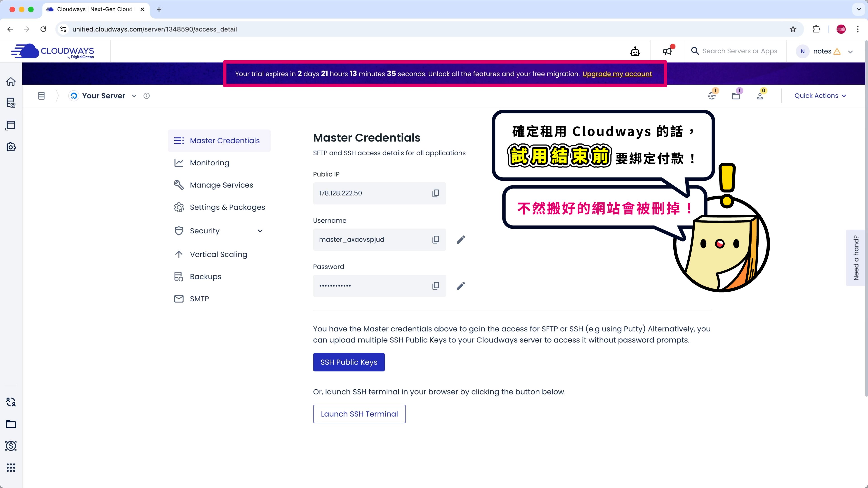Open the AI assistant bot icon
Image resolution: width=868 pixels, height=488 pixels.
pyautogui.click(x=635, y=51)
